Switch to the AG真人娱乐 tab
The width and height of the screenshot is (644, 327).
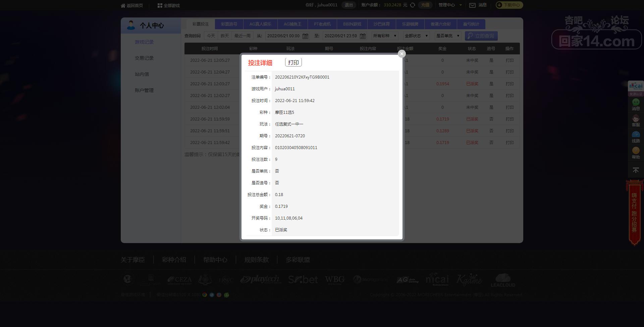260,24
